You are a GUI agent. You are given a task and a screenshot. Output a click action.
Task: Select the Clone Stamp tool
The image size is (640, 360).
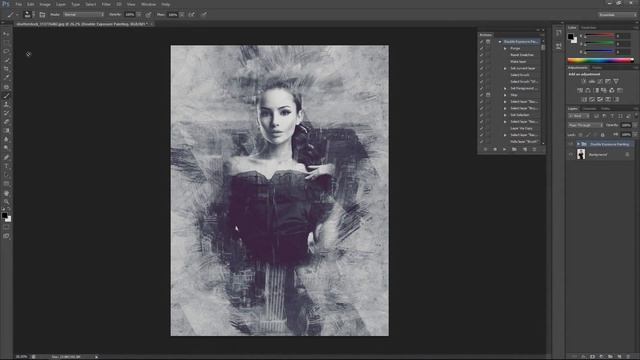click(x=6, y=104)
